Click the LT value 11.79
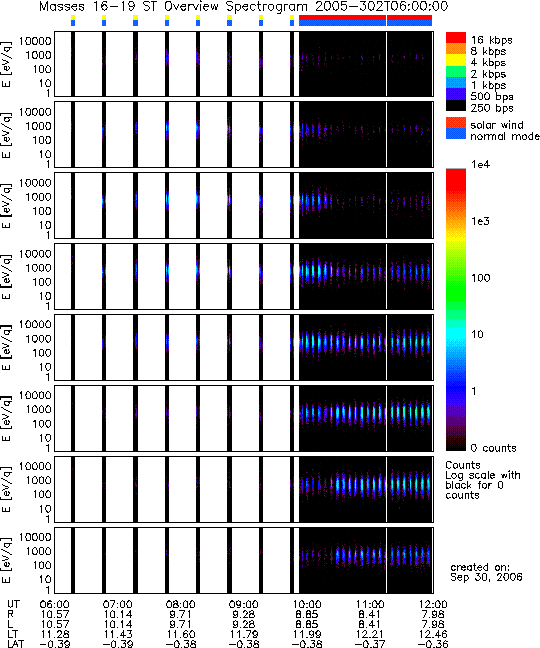The height and width of the screenshot is (648, 540). click(243, 634)
